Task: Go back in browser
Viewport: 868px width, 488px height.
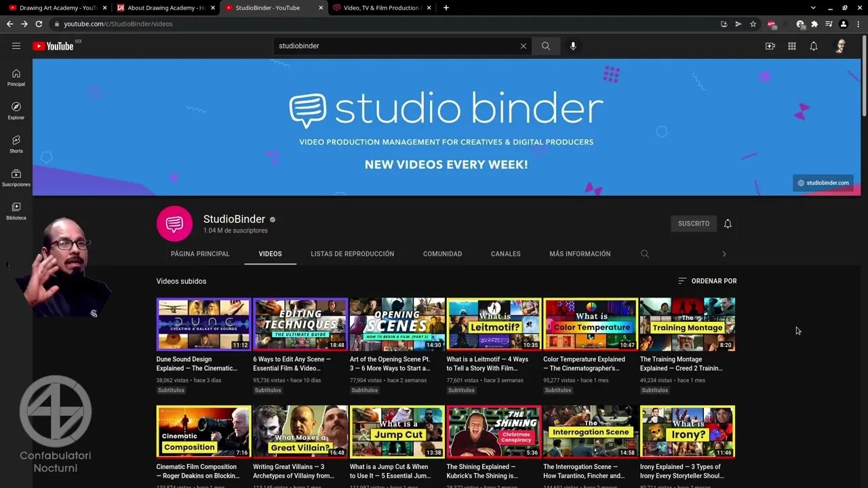Action: [9, 24]
